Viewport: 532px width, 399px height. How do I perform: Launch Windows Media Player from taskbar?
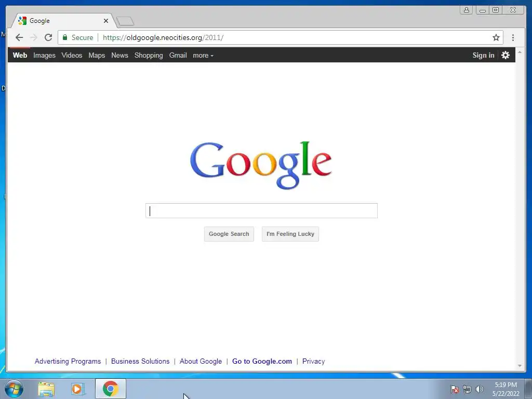[x=78, y=389]
